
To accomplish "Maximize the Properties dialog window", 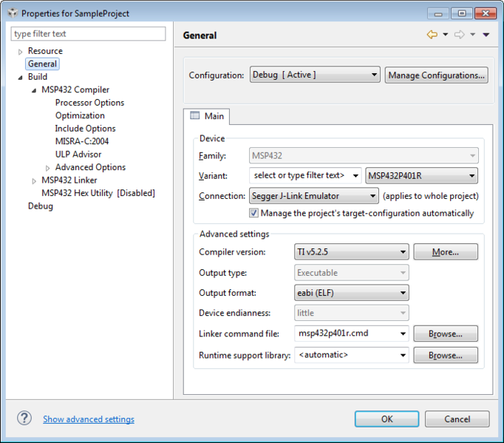I will coord(462,13).
